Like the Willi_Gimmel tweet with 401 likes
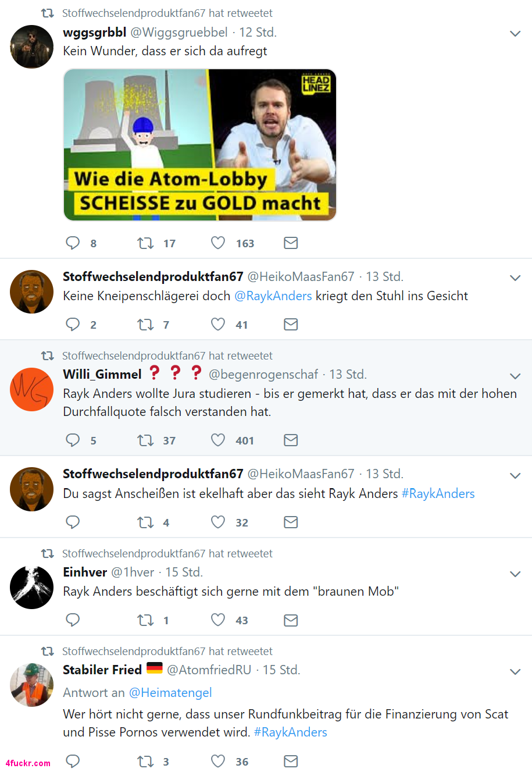The width and height of the screenshot is (532, 772). 218,440
